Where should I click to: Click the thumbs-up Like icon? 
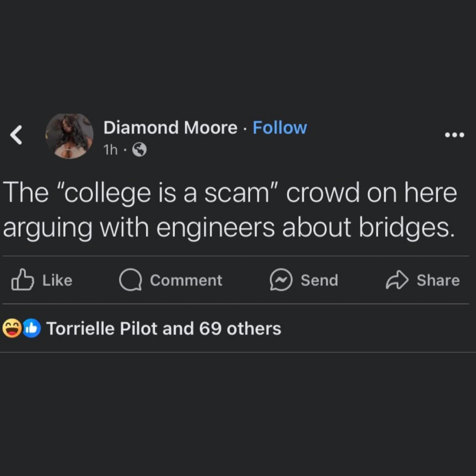coord(22,280)
